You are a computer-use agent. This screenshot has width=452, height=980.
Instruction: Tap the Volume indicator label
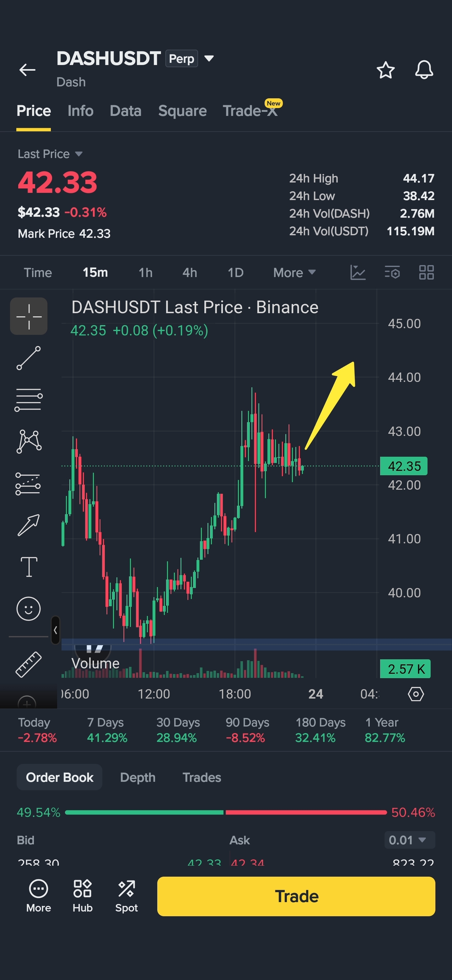[x=95, y=663]
